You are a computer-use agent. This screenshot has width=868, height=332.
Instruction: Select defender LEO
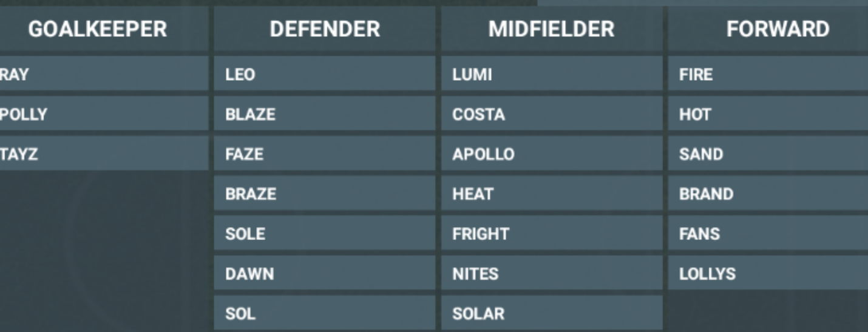325,74
